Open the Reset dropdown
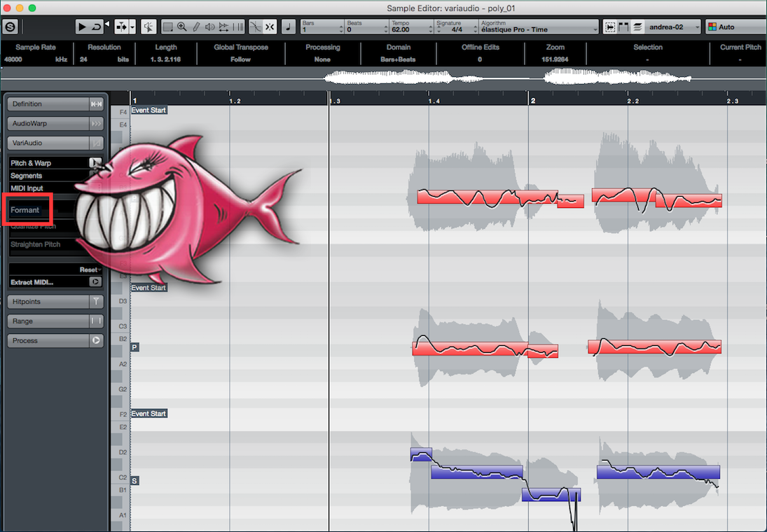This screenshot has width=767, height=532. point(90,269)
